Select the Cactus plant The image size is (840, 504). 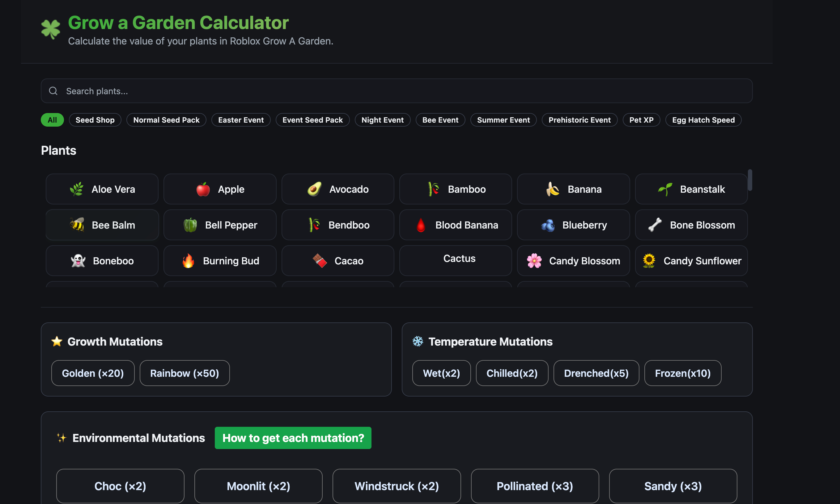pyautogui.click(x=455, y=260)
